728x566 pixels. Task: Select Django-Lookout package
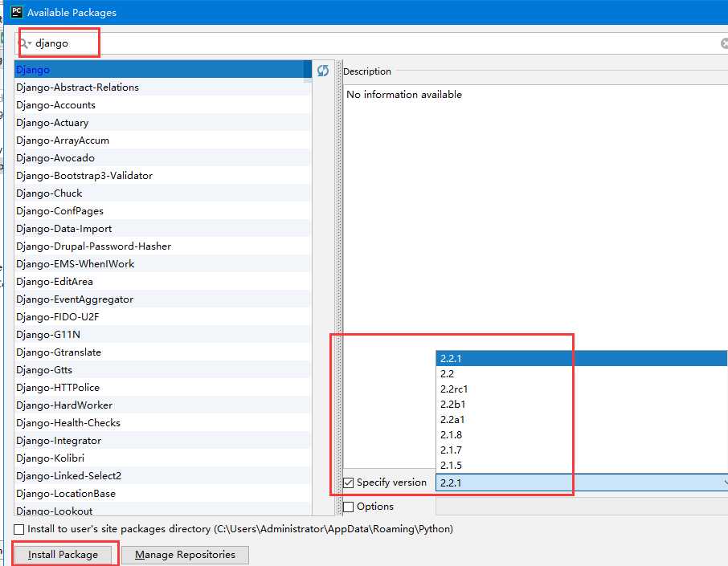pos(162,509)
